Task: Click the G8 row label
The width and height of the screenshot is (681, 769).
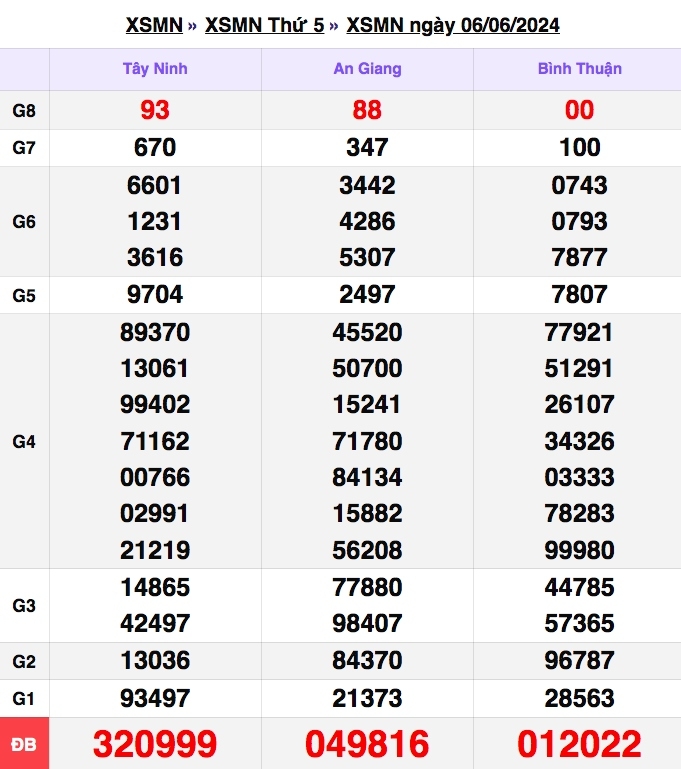Action: tap(24, 110)
